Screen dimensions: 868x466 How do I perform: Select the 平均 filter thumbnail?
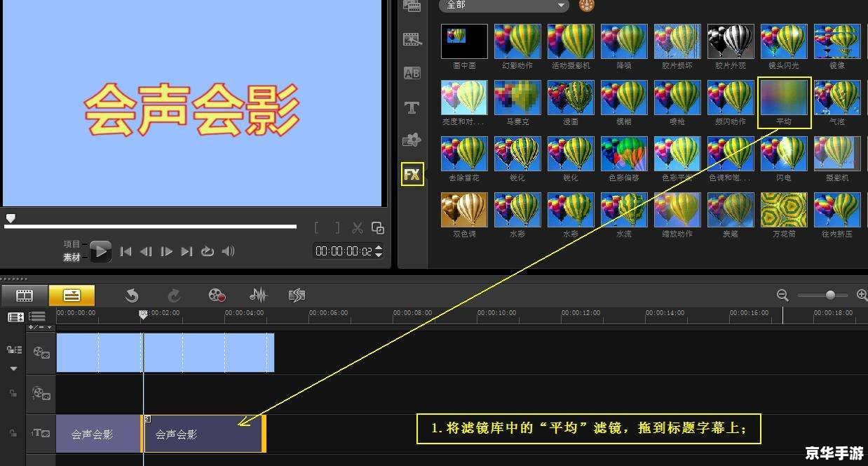784,98
